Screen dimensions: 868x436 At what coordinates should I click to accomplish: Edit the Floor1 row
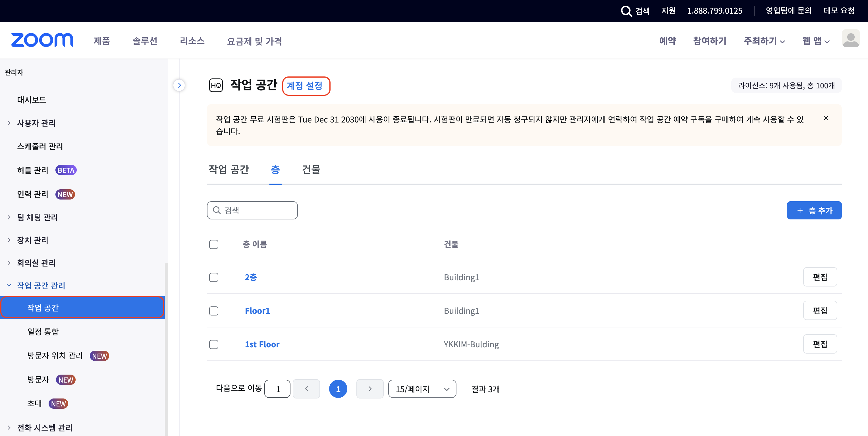point(820,310)
